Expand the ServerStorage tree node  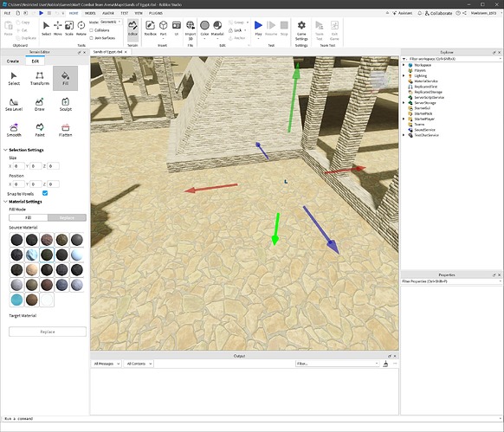point(404,103)
